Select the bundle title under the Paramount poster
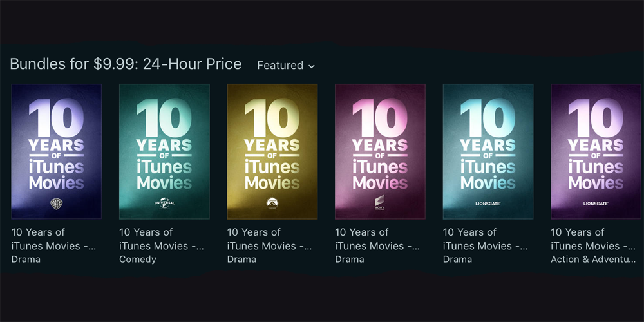 coord(270,239)
